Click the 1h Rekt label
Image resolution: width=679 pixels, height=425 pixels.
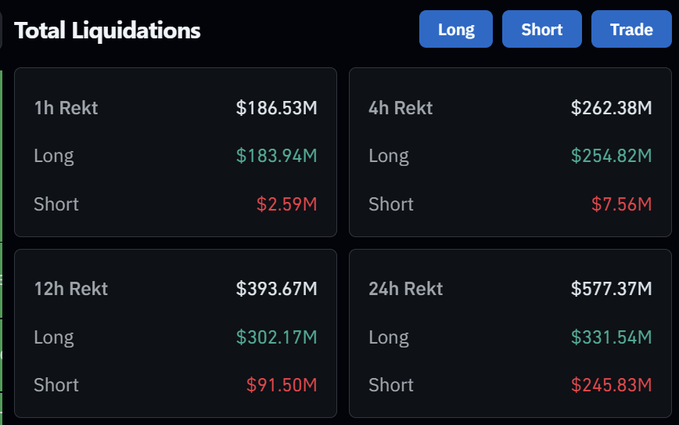coord(66,108)
